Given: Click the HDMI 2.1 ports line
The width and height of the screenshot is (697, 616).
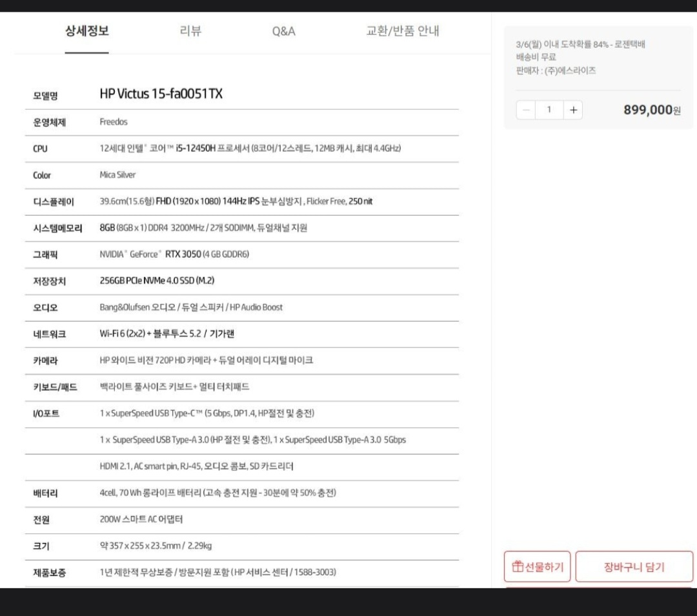Looking at the screenshot, I should pyautogui.click(x=196, y=466).
